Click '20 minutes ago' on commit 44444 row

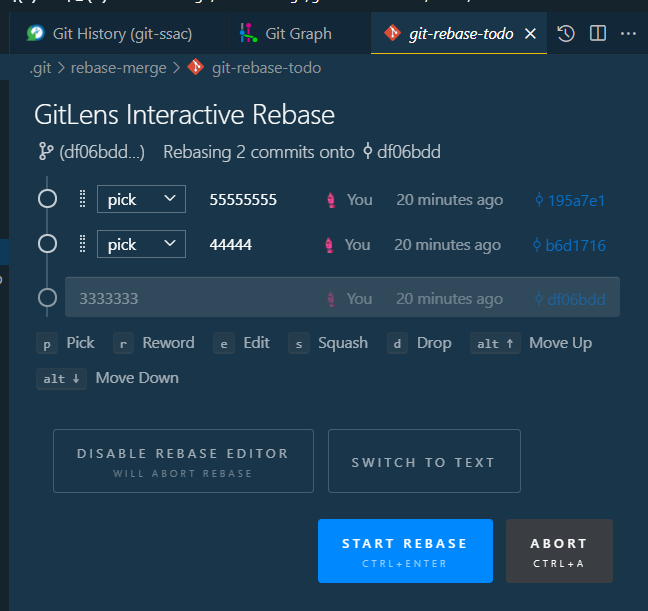click(448, 245)
